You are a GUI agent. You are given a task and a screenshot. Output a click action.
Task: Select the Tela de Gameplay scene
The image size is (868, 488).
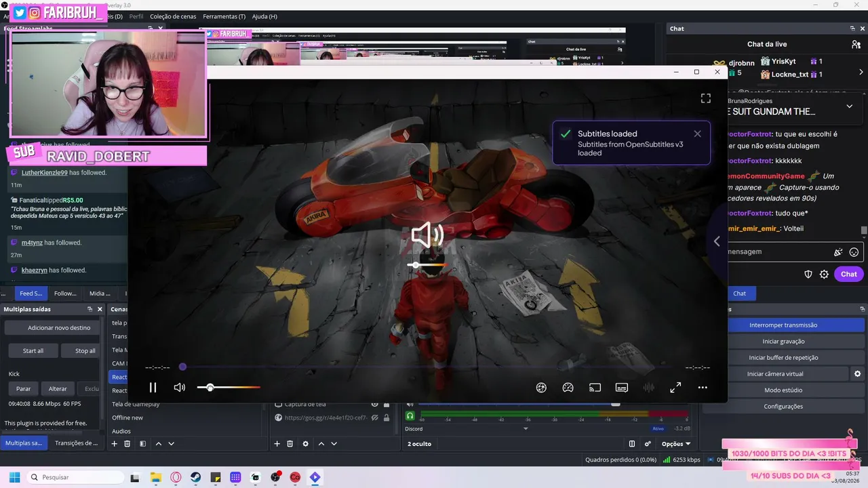coord(136,404)
